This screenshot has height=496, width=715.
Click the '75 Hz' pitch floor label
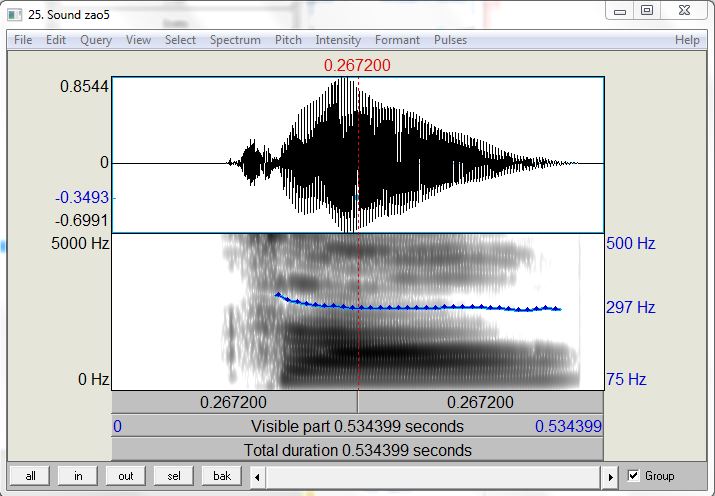626,379
